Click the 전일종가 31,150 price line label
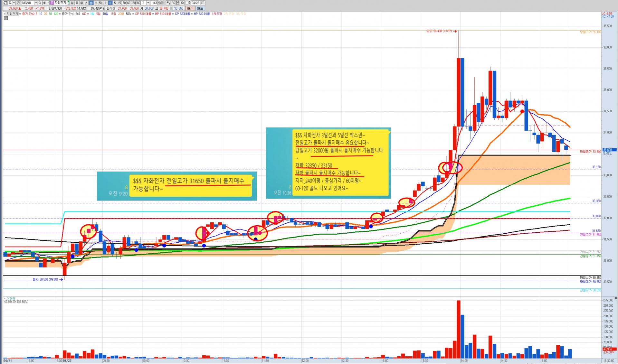 [590, 256]
